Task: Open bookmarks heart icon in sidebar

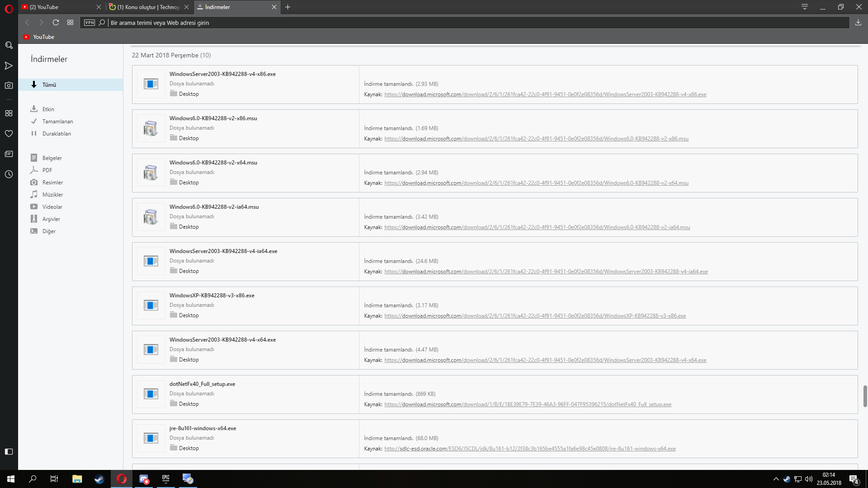Action: [9, 134]
